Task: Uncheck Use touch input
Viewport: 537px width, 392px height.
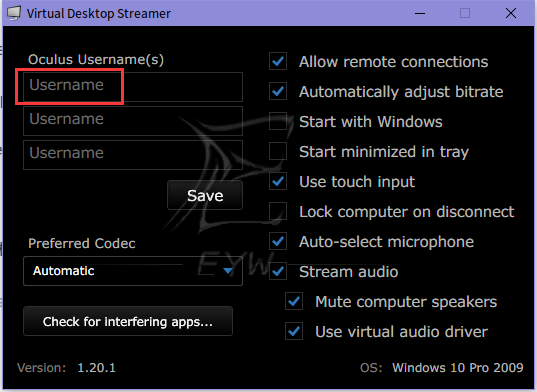Action: (x=278, y=181)
